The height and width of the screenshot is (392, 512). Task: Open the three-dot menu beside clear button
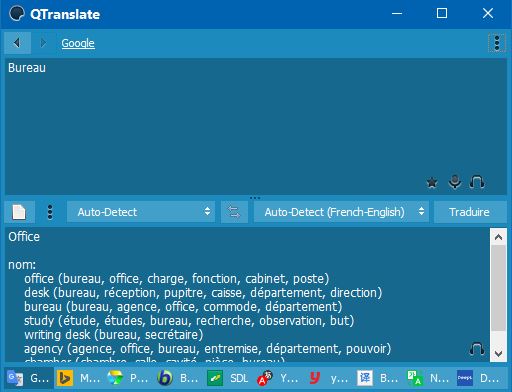click(x=50, y=212)
